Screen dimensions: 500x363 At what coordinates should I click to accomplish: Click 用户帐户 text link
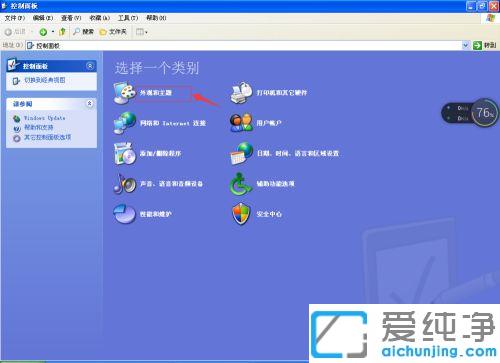(269, 123)
